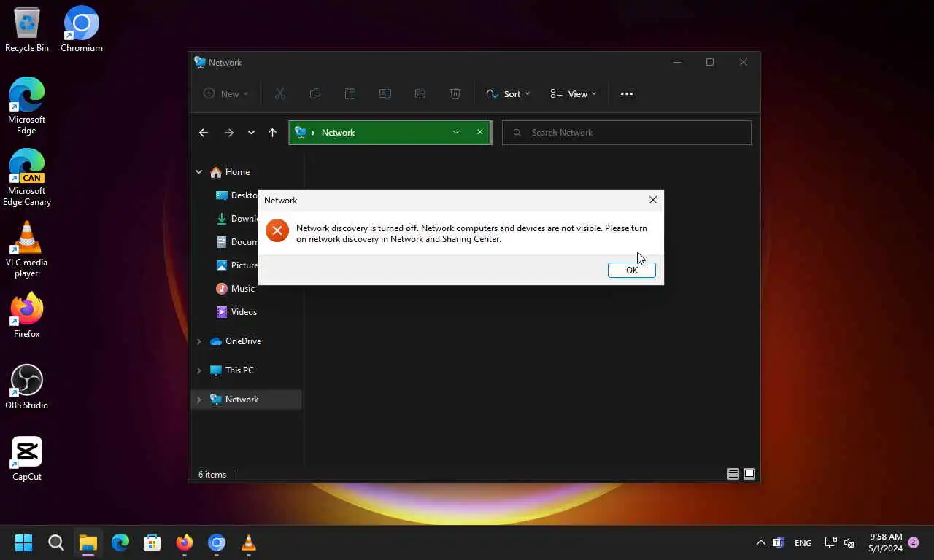Open the Sort dropdown menu
Screen dimensions: 934x560
pos(508,93)
